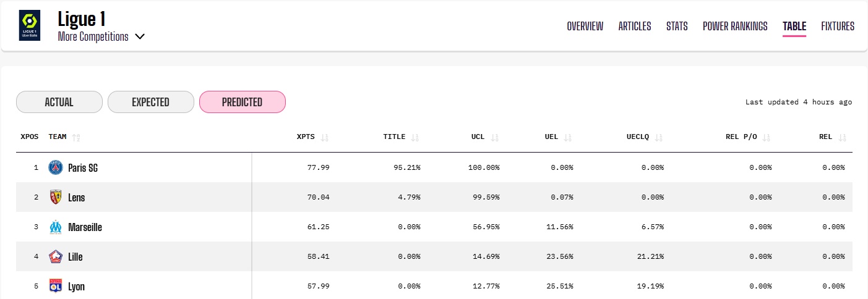Open the OVERVIEW tab
868x299 pixels.
tap(585, 26)
